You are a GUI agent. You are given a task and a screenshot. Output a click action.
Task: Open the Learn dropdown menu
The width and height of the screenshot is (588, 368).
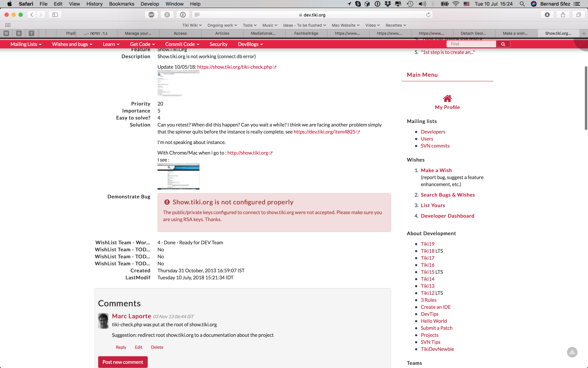click(111, 44)
